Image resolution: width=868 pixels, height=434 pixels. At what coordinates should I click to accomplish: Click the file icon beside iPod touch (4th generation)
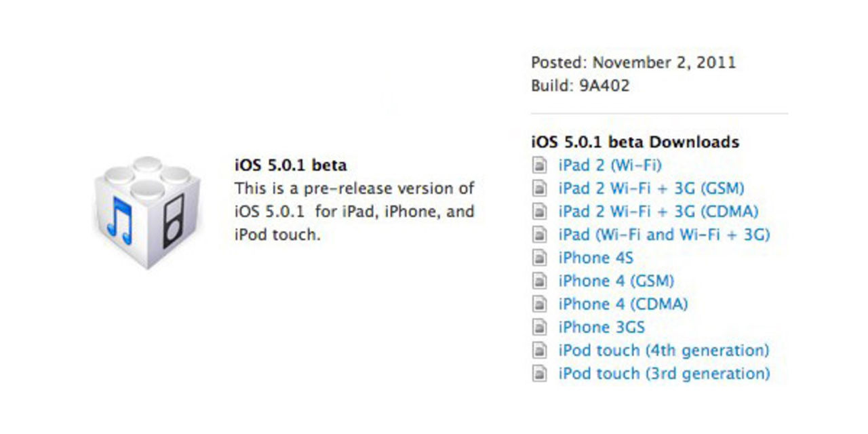tap(539, 350)
